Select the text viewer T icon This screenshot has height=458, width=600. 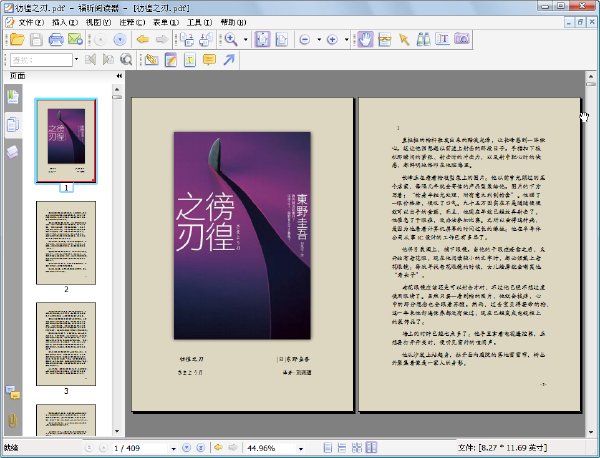[x=442, y=39]
